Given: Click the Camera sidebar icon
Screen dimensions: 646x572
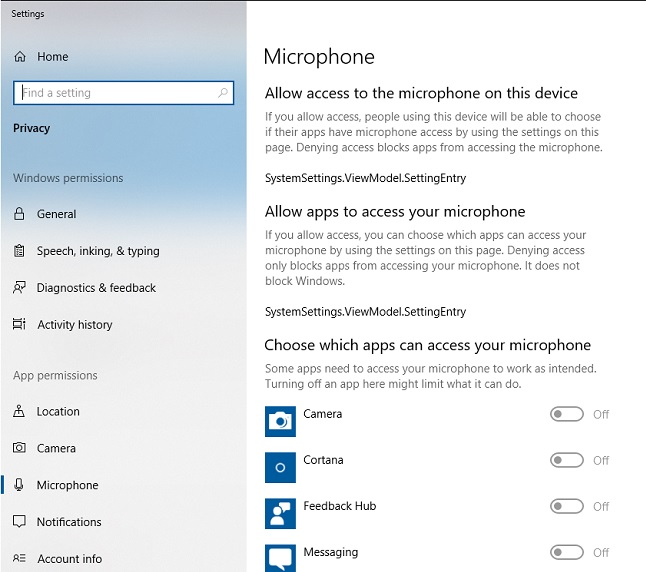Looking at the screenshot, I should click(x=19, y=448).
